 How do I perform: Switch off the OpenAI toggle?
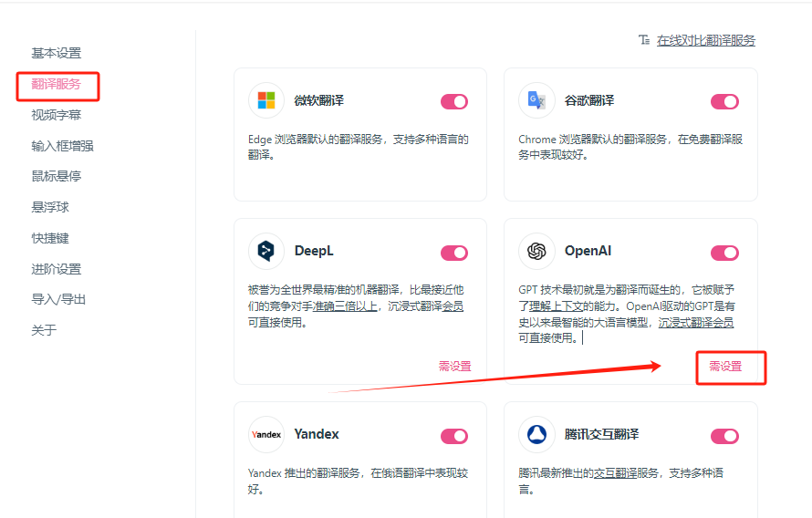(x=724, y=253)
